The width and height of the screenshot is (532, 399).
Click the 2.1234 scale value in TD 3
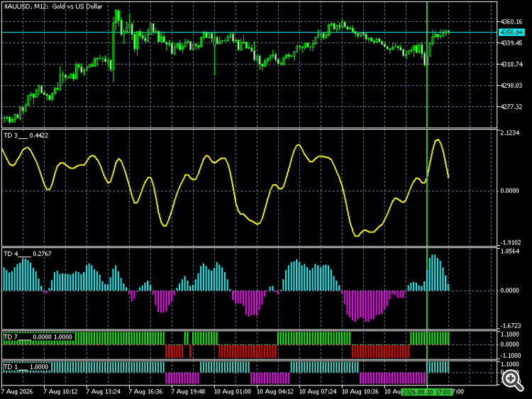(510, 133)
